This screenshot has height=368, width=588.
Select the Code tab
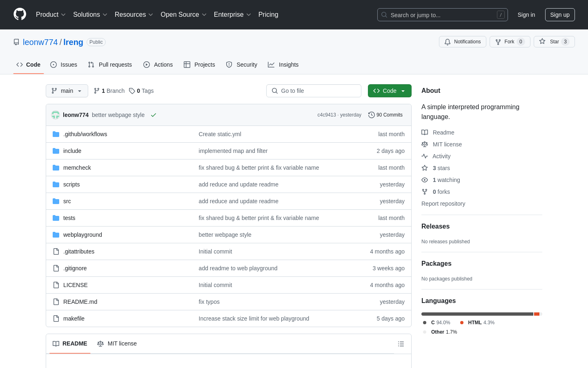pyautogui.click(x=29, y=65)
